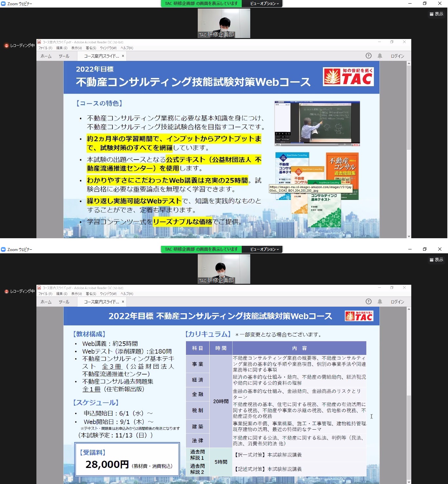Click Acrobat help icon beside the カリキュラム slide
Image resolution: width=448 pixels, height=484 pixels.
click(369, 301)
